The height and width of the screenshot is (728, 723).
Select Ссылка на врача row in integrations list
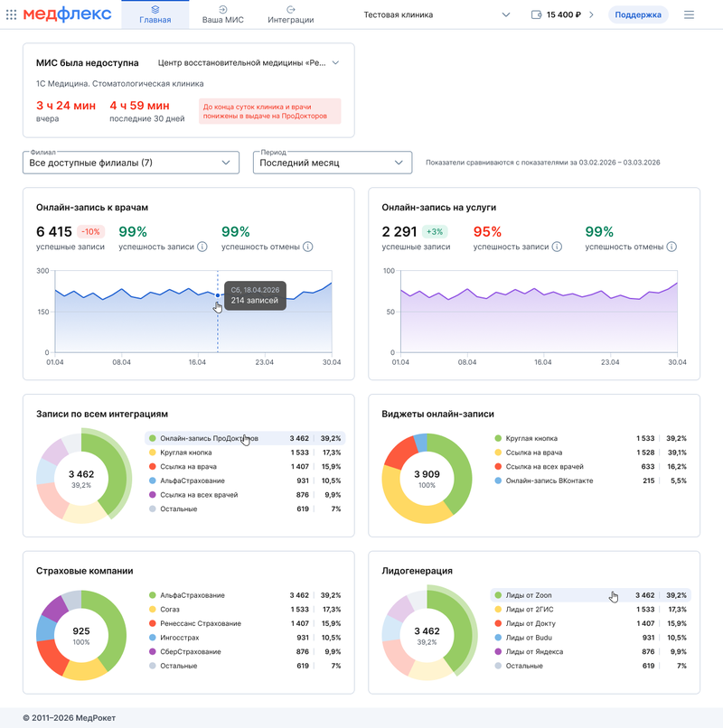[x=245, y=467]
